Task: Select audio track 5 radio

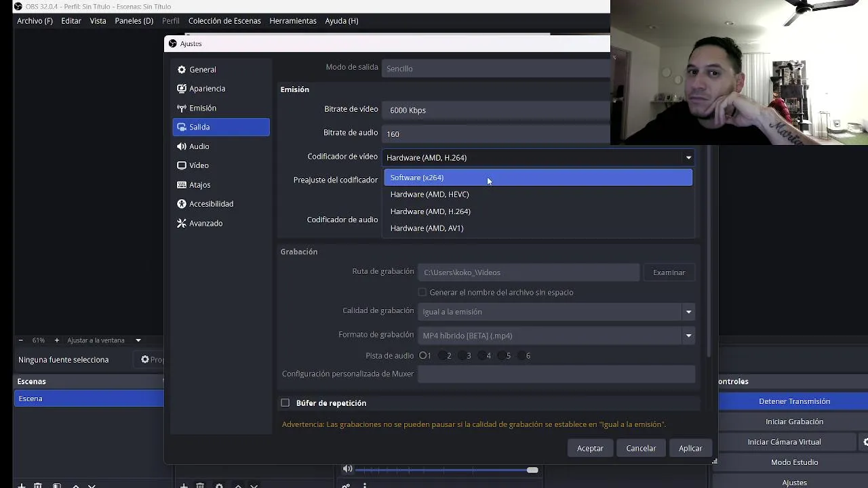Action: pyautogui.click(x=502, y=356)
